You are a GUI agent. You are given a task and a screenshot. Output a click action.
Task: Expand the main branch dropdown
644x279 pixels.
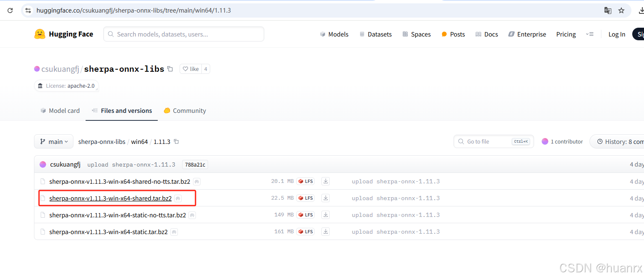[x=54, y=142]
